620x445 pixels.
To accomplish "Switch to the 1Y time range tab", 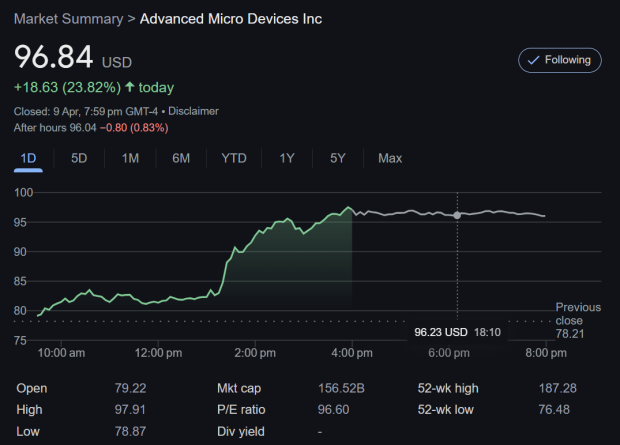I will point(287,159).
